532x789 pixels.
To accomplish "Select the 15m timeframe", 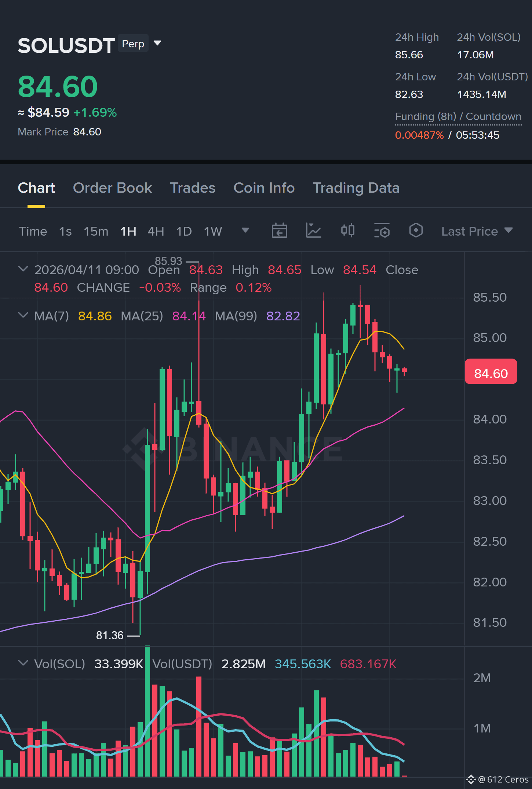I will (x=96, y=231).
